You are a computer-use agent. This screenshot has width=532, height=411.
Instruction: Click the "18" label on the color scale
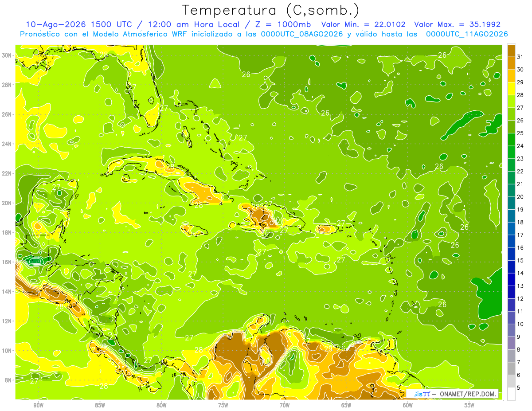(520, 222)
